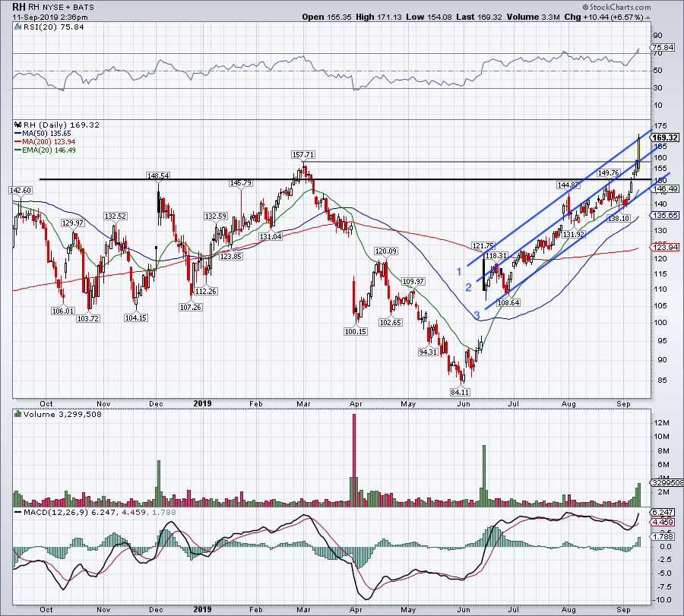The width and height of the screenshot is (684, 616).
Task: Click the red MA(200) legend line
Action: pos(17,142)
